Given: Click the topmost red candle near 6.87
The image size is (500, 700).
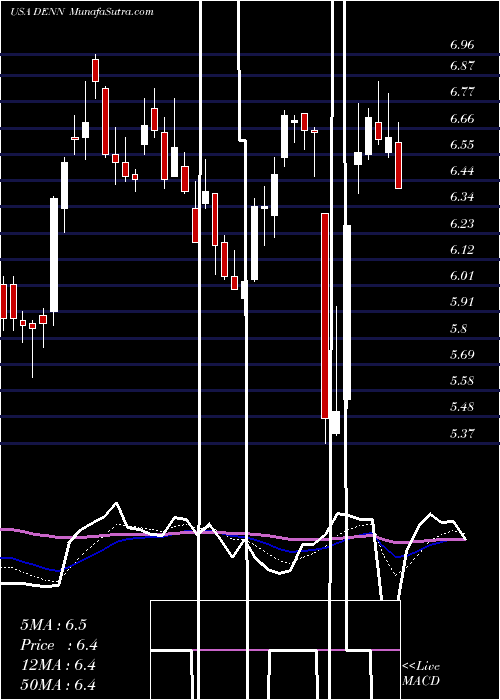Looking at the screenshot, I should [x=95, y=70].
